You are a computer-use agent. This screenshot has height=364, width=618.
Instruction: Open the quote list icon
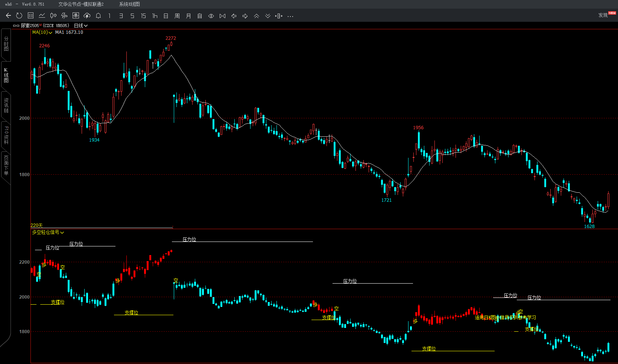pos(31,16)
